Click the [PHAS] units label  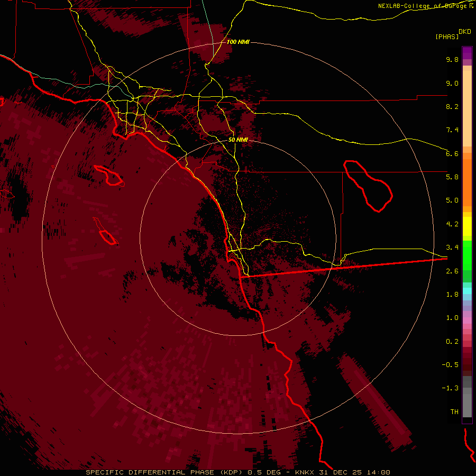click(x=447, y=37)
